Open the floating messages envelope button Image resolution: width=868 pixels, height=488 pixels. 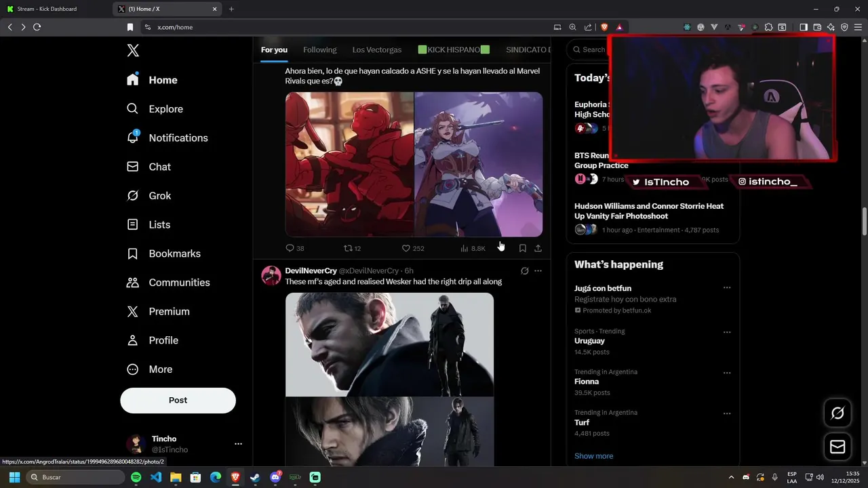point(837,447)
